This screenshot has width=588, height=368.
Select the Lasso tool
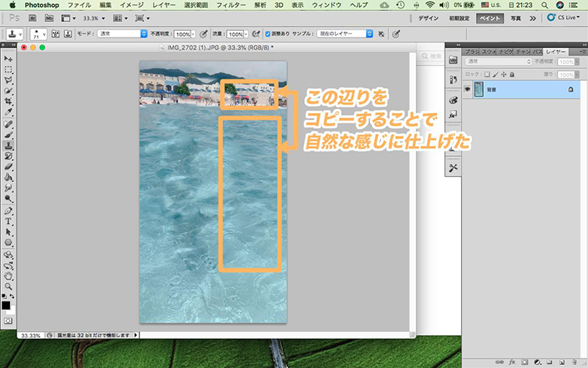tap(9, 80)
